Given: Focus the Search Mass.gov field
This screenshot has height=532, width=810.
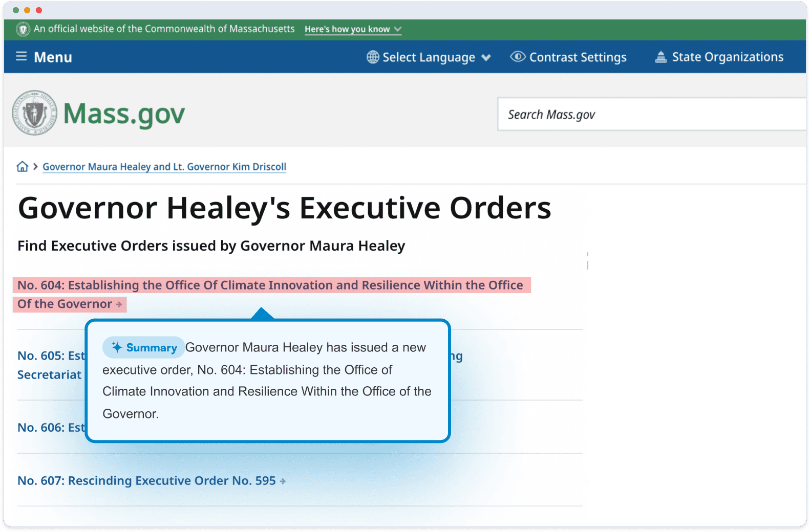Looking at the screenshot, I should pyautogui.click(x=651, y=114).
